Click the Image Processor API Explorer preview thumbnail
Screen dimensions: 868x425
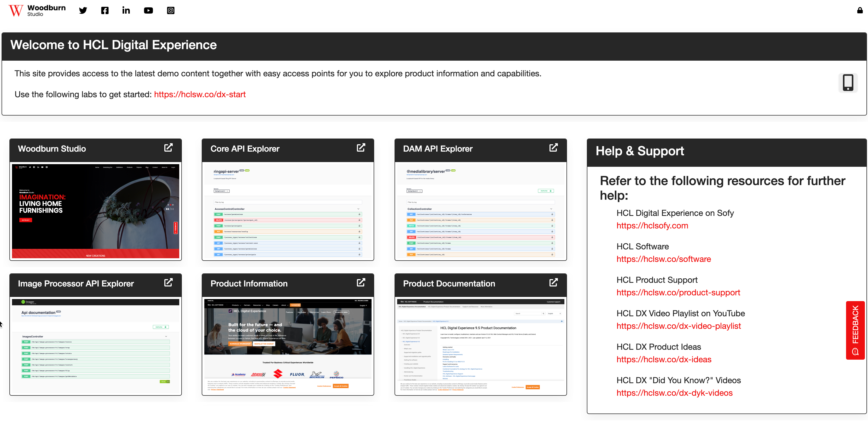pos(96,346)
